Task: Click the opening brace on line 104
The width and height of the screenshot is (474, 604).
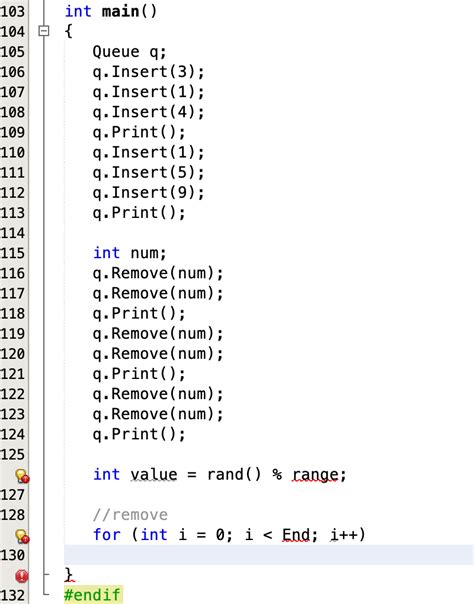Action: [69, 31]
